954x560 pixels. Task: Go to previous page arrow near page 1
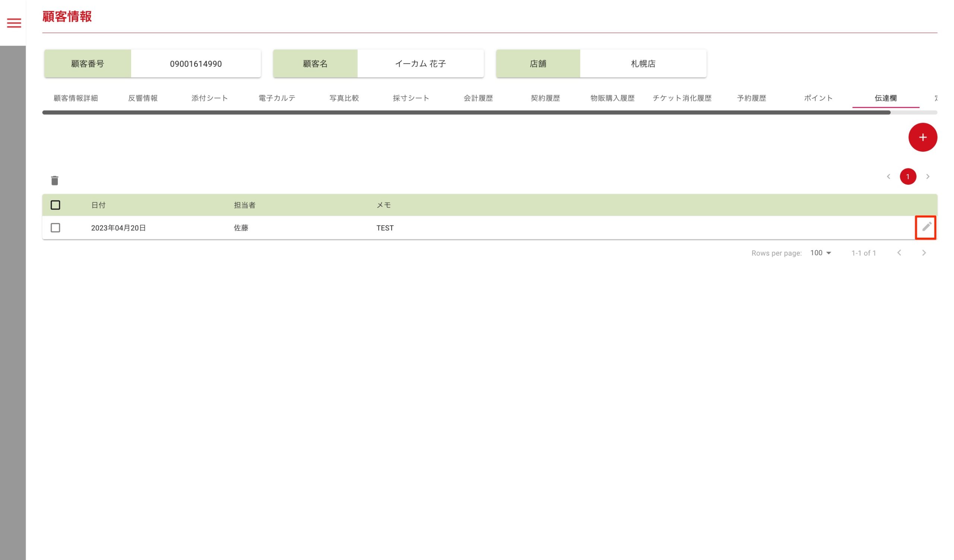(888, 177)
